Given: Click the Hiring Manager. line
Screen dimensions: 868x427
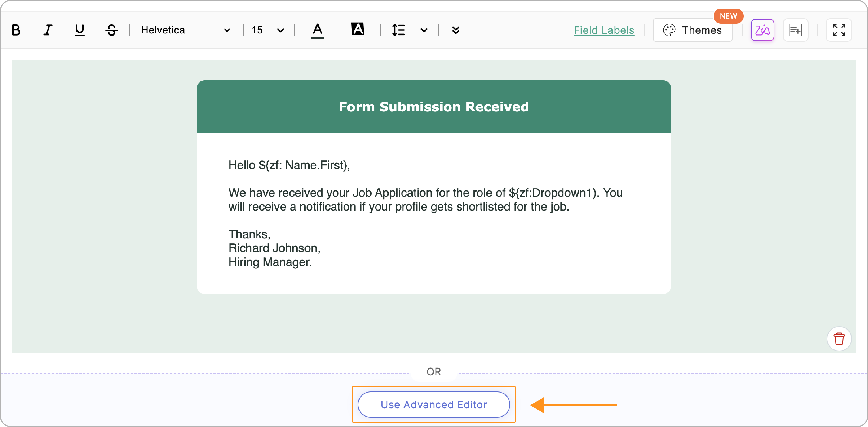Looking at the screenshot, I should (x=270, y=262).
